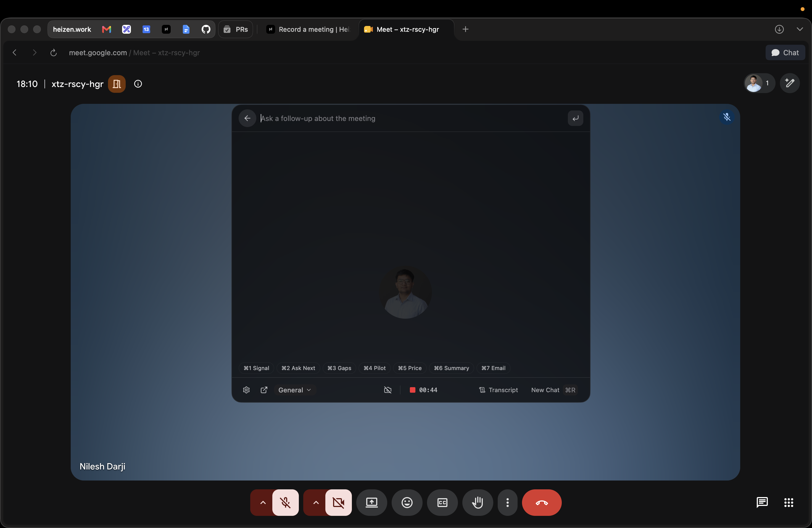Click Nilesh Darji's profile thumbnail

tap(406, 293)
